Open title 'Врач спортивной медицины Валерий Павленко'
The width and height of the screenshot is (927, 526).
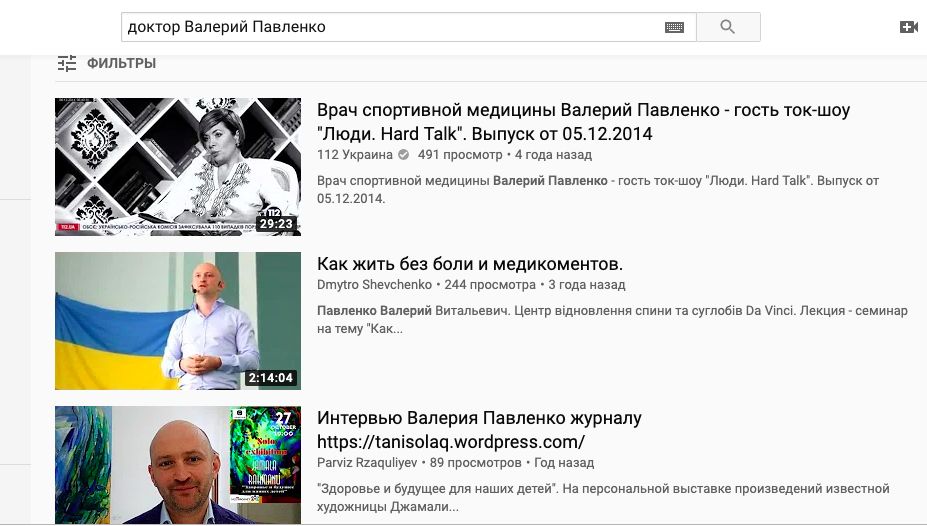[x=584, y=122]
